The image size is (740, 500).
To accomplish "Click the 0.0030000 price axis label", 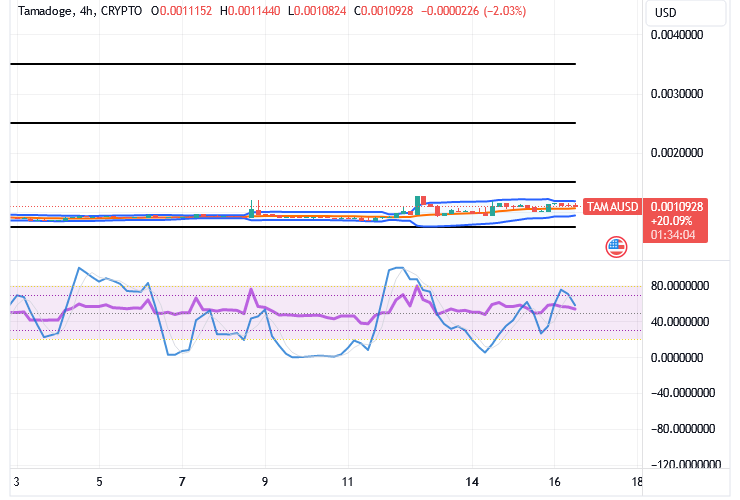I will point(677,94).
